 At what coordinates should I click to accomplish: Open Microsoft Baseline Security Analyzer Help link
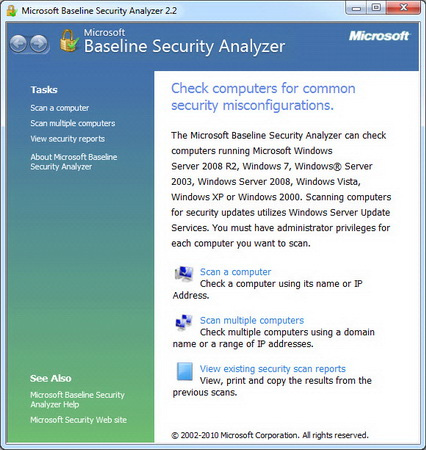click(77, 399)
